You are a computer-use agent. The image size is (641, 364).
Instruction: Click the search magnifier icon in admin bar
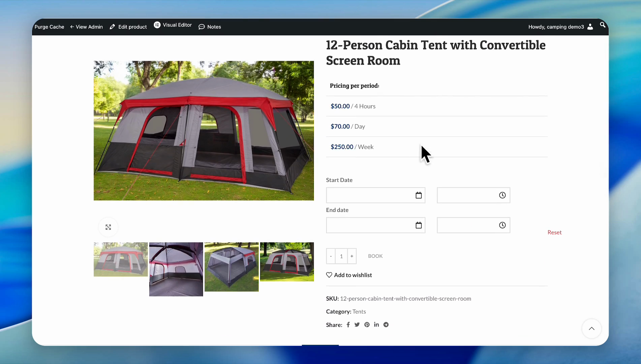(x=602, y=25)
